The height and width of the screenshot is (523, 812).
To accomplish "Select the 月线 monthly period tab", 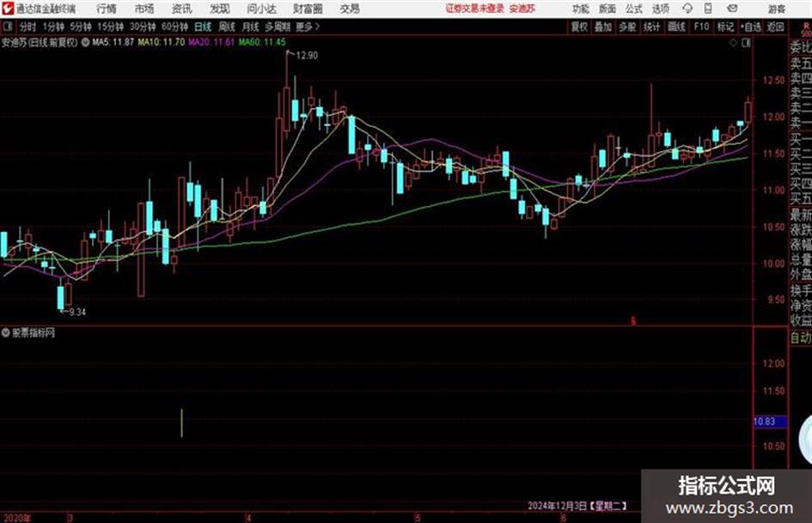I will pyautogui.click(x=251, y=27).
